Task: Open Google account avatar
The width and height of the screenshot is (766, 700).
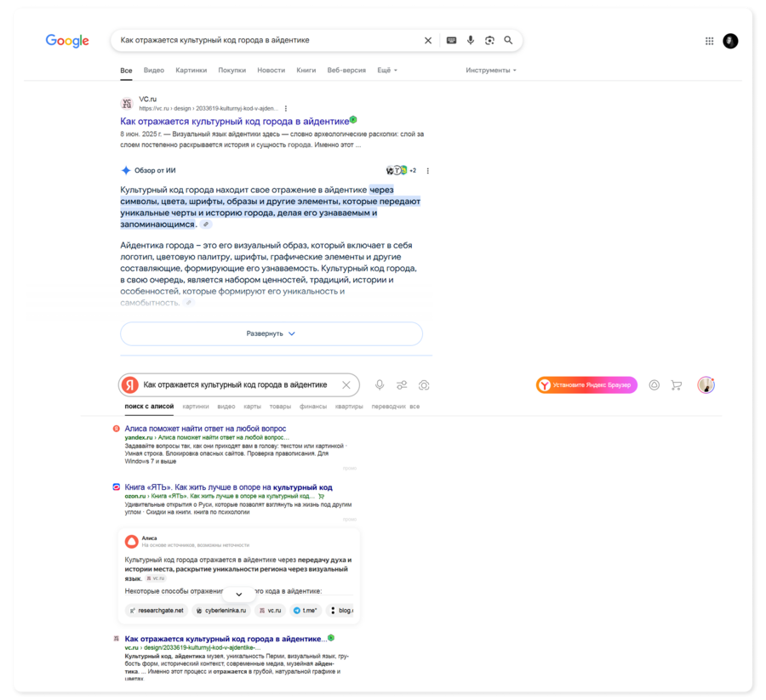Action: 730,41
